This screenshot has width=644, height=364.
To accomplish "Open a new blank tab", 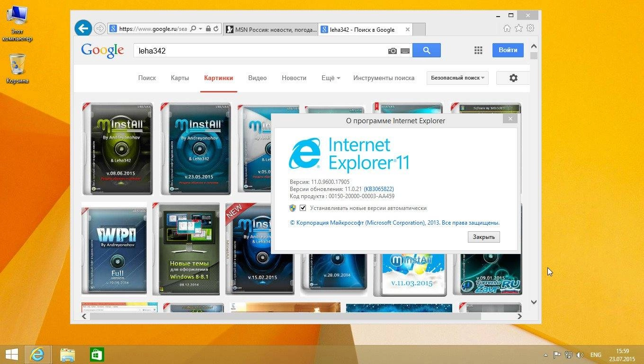I will [x=419, y=29].
